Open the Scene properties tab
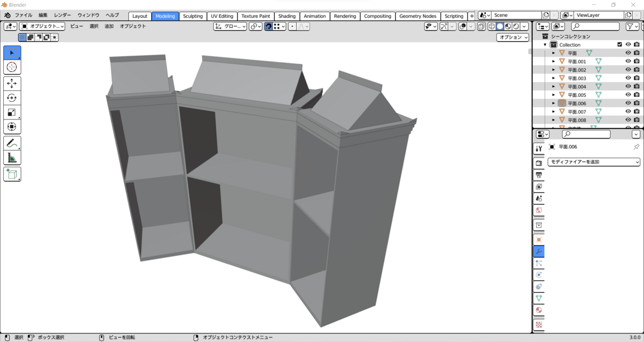This screenshot has width=644, height=342. pyautogui.click(x=539, y=198)
